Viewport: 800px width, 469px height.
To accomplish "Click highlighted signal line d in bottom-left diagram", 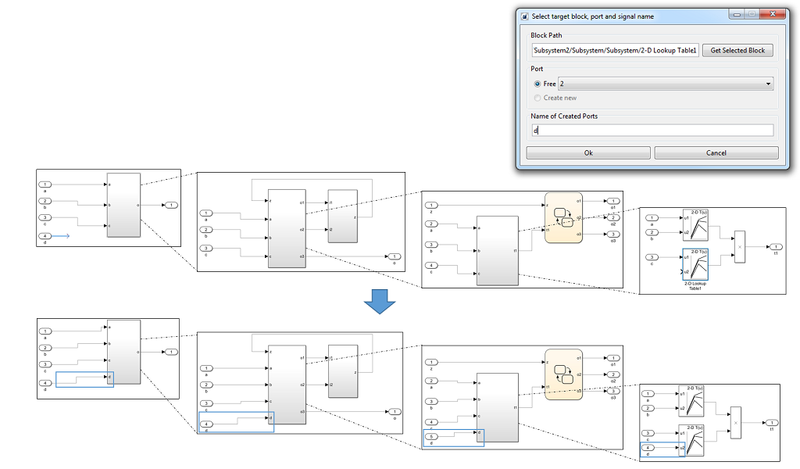I will click(x=84, y=379).
